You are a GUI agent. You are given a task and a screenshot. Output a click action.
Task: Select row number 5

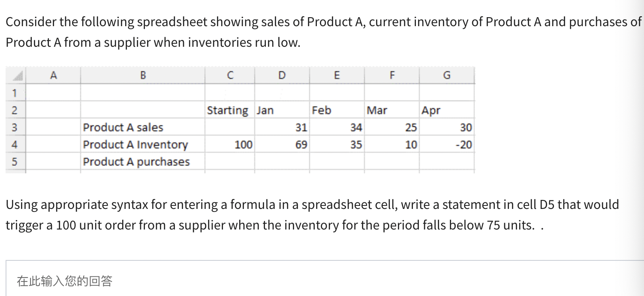point(15,161)
